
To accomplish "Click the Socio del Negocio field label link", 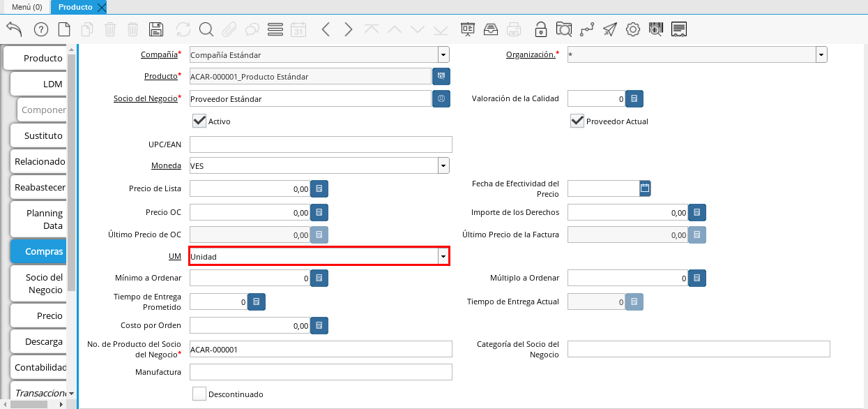I will tap(145, 98).
